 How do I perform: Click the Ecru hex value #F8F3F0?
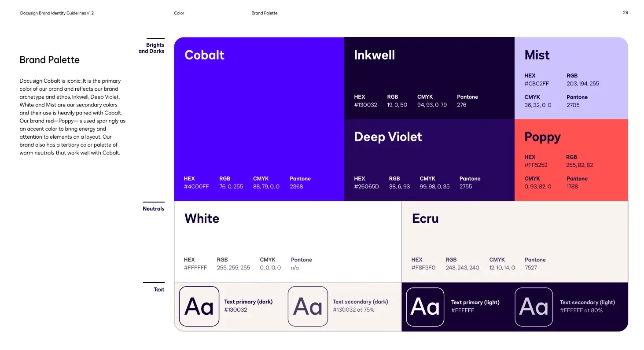pyautogui.click(x=423, y=268)
